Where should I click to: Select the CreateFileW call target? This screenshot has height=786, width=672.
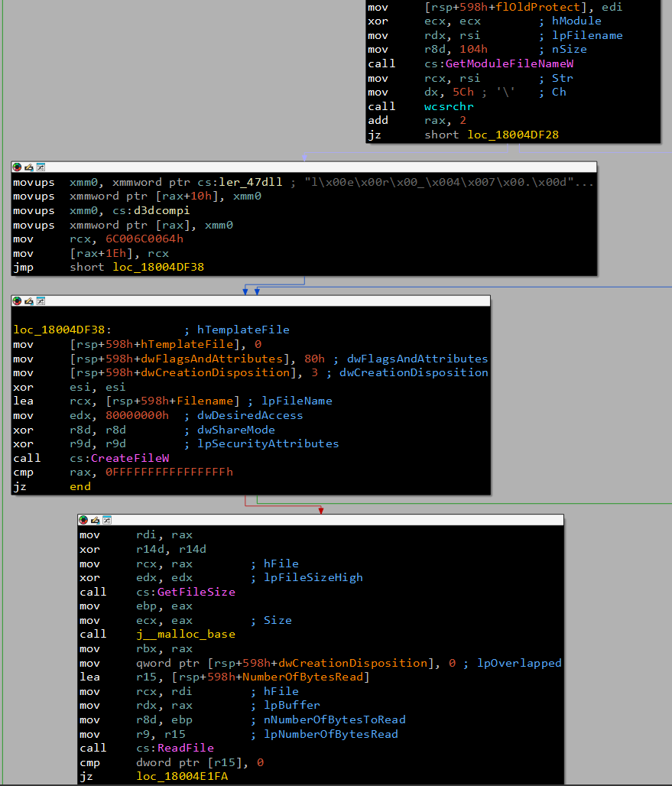point(130,458)
